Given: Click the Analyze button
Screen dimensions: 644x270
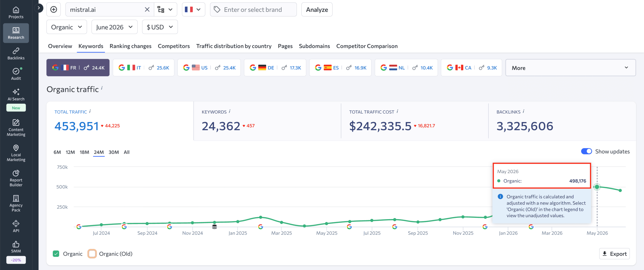Looking at the screenshot, I should point(317,10).
